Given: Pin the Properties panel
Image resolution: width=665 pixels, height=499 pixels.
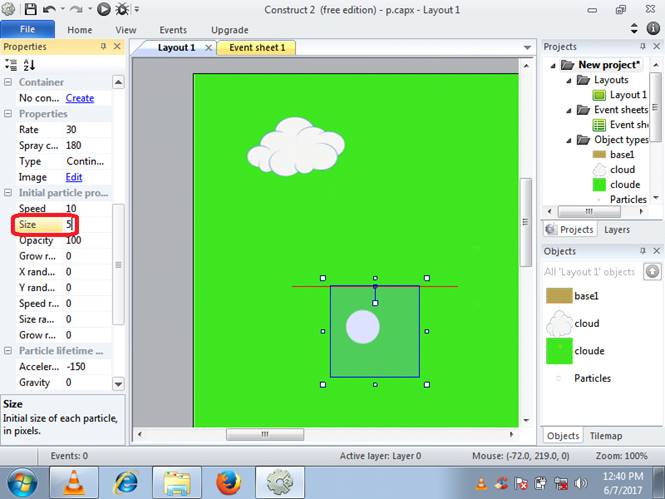Looking at the screenshot, I should coord(103,46).
